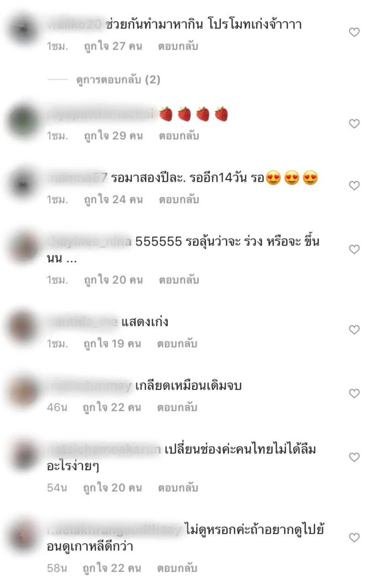Tap ตอบกลับ under รอมาสองปีละ comment

pyautogui.click(x=179, y=200)
